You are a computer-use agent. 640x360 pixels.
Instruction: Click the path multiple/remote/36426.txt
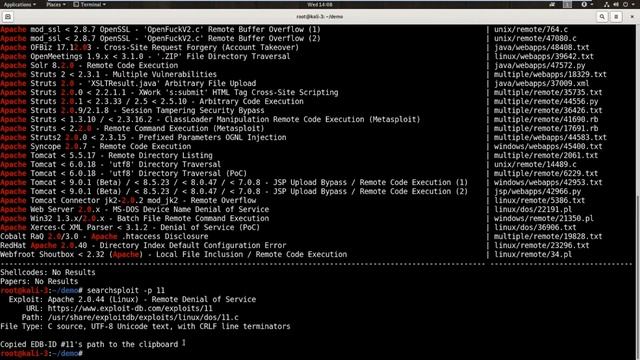pos(548,110)
